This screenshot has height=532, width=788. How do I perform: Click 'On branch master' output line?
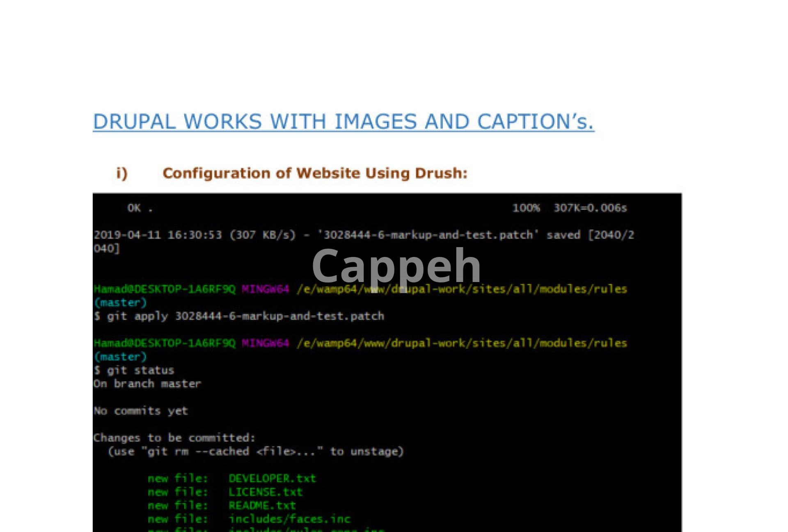147,384
